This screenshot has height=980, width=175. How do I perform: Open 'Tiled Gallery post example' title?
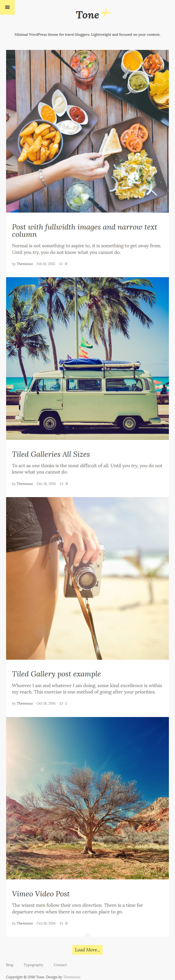tap(56, 674)
